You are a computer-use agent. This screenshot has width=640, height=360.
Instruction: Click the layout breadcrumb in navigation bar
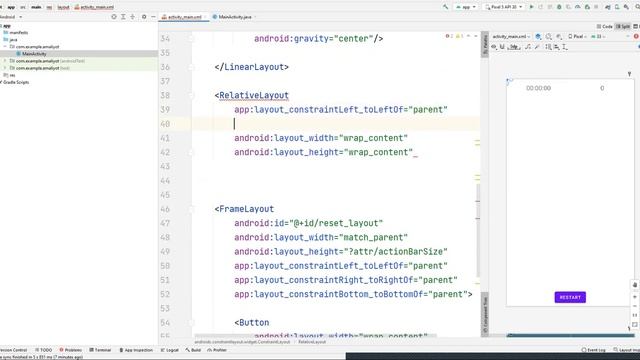pyautogui.click(x=63, y=7)
